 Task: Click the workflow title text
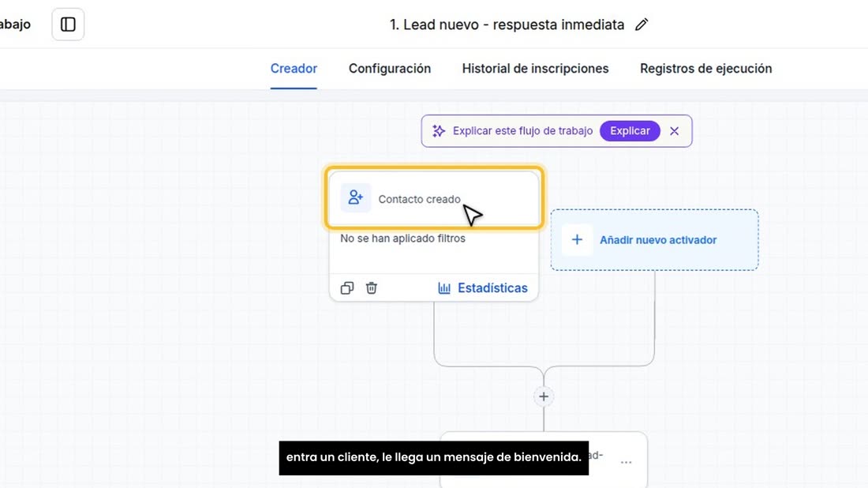tap(507, 25)
